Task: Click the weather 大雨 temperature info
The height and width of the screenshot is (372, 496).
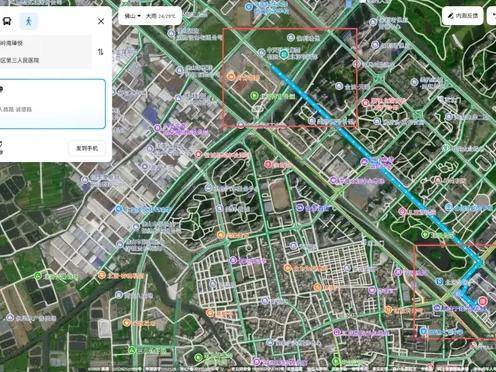Action: [161, 16]
